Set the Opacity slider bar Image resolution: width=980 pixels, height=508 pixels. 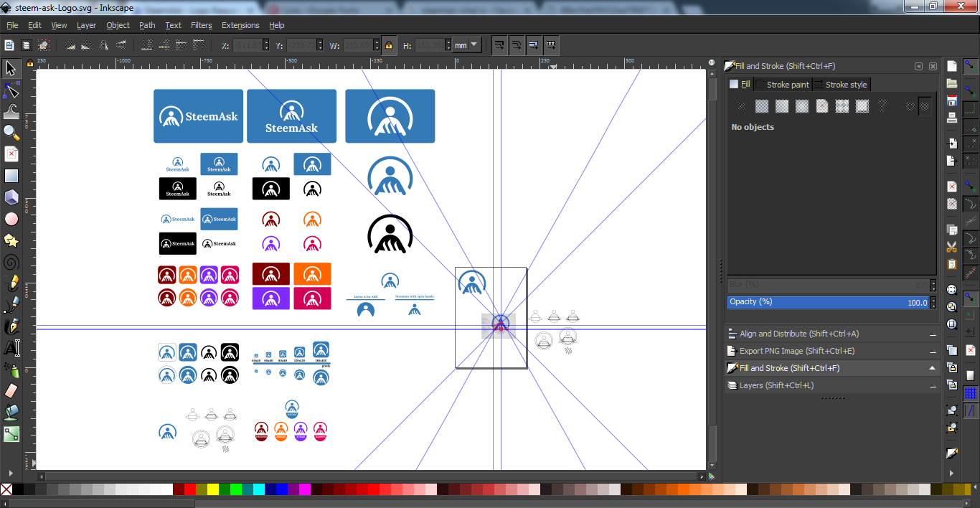click(x=829, y=303)
